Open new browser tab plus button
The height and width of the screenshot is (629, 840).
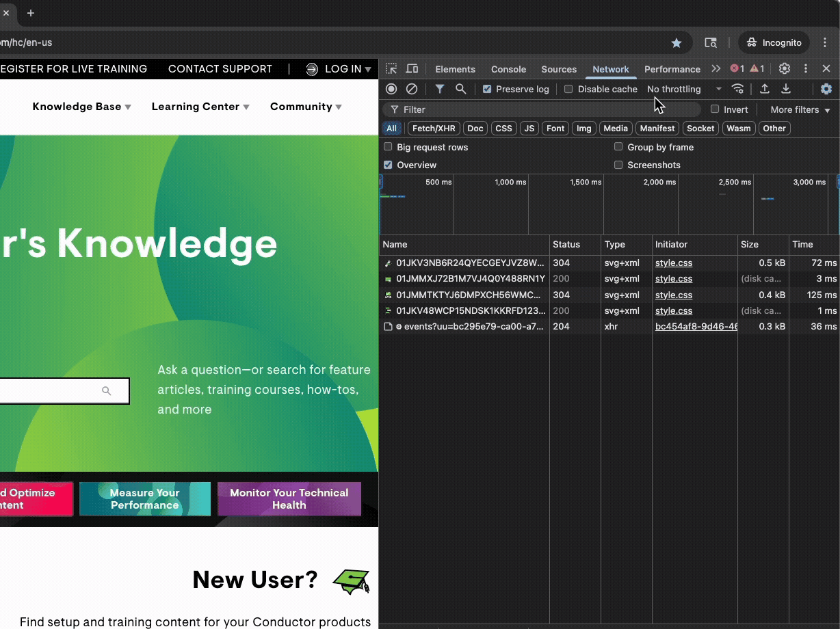30,13
